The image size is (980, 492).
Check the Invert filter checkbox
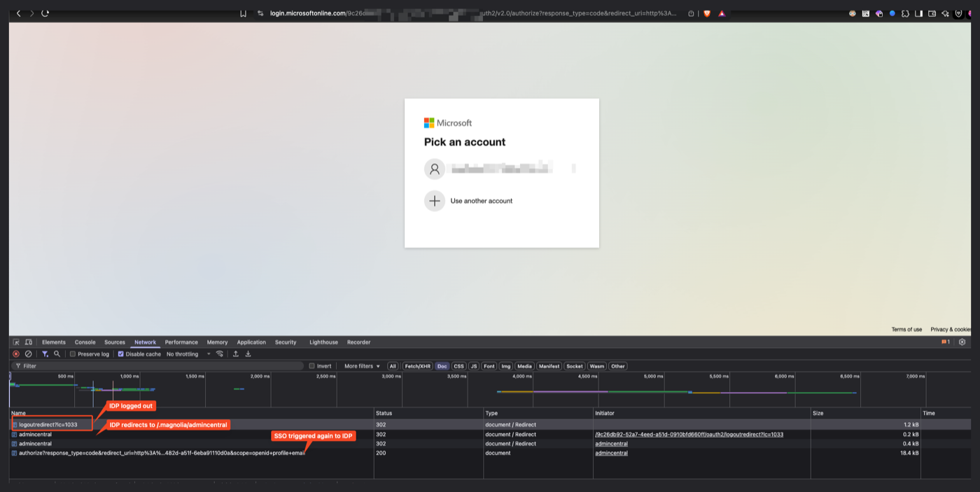coord(312,366)
